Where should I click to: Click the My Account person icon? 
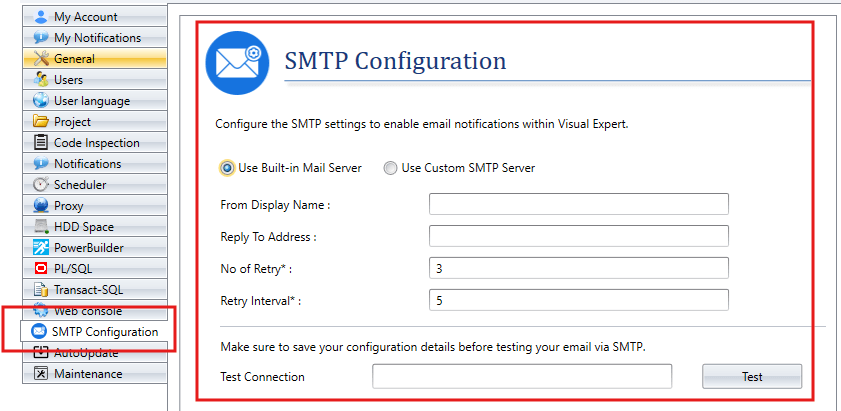point(41,17)
